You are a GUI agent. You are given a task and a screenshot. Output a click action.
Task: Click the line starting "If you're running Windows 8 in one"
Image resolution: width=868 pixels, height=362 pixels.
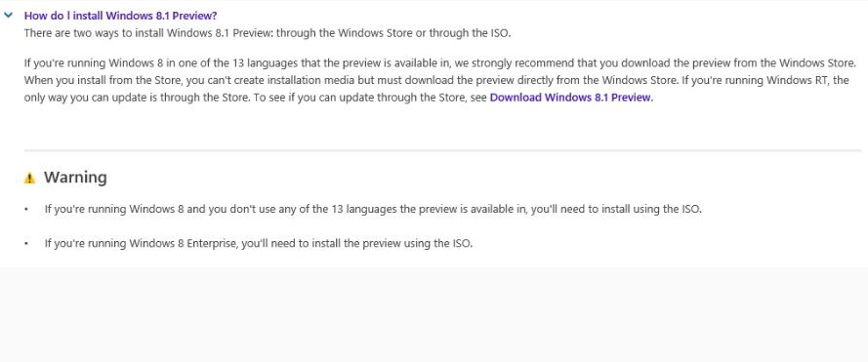pyautogui.click(x=440, y=62)
